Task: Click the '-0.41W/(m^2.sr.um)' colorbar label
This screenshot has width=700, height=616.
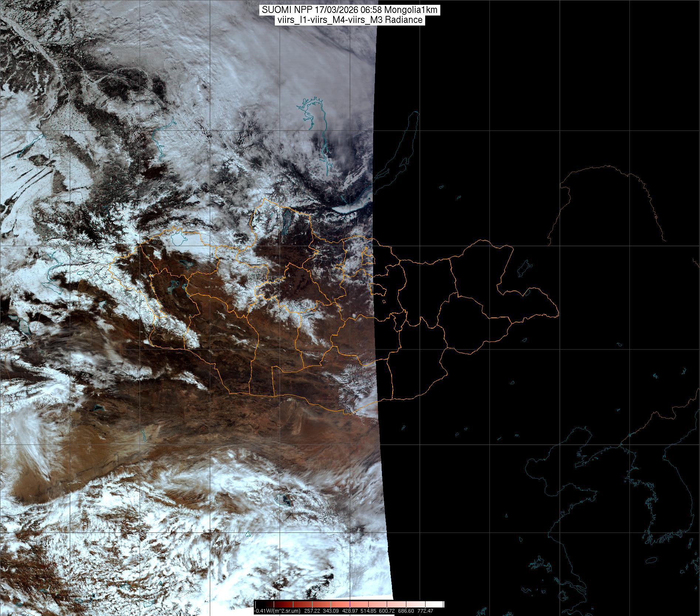Action: [278, 611]
